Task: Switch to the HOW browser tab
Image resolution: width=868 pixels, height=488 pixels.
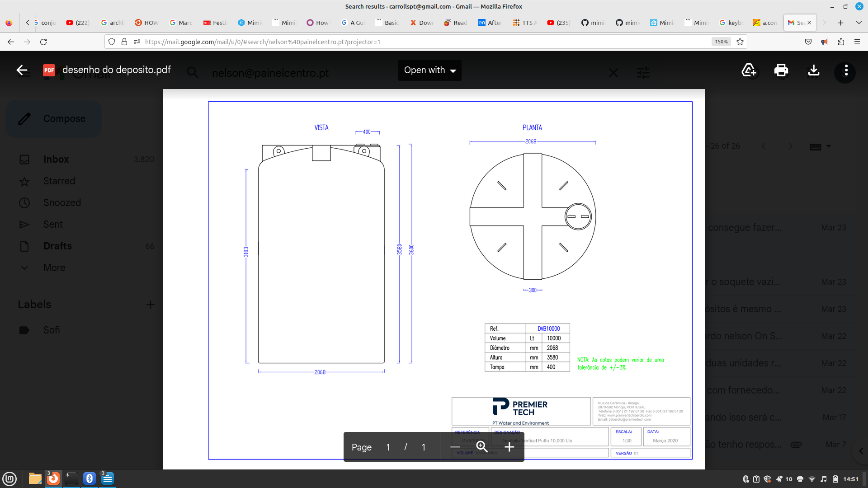Action: 146,23
